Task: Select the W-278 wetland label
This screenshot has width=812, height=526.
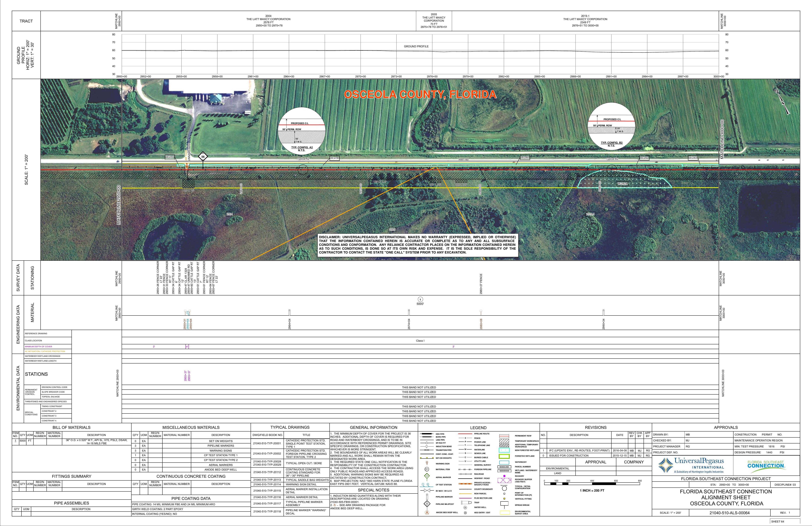Action: pos(334,158)
